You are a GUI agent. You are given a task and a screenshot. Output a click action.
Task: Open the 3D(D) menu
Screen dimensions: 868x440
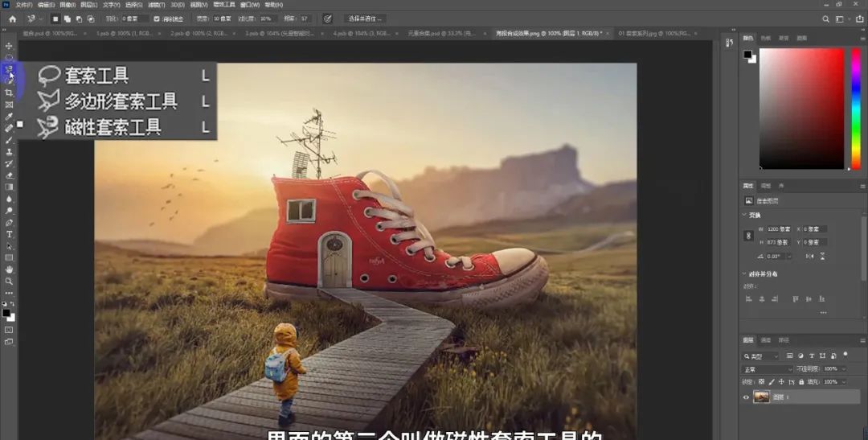tap(177, 5)
